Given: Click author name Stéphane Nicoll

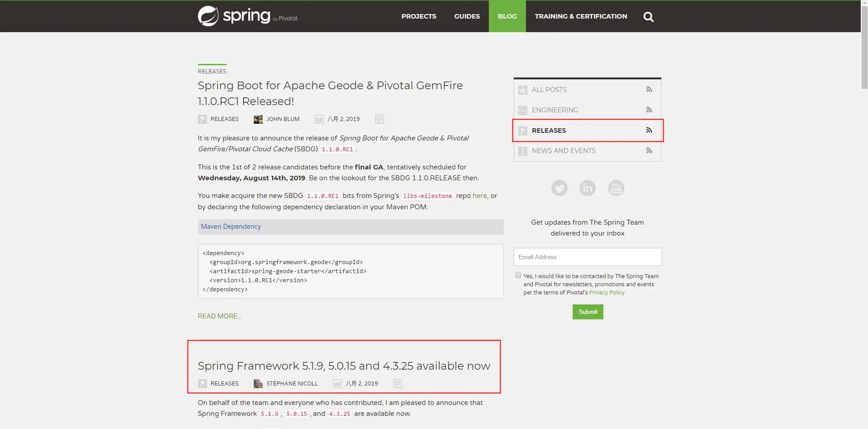Looking at the screenshot, I should pos(292,384).
